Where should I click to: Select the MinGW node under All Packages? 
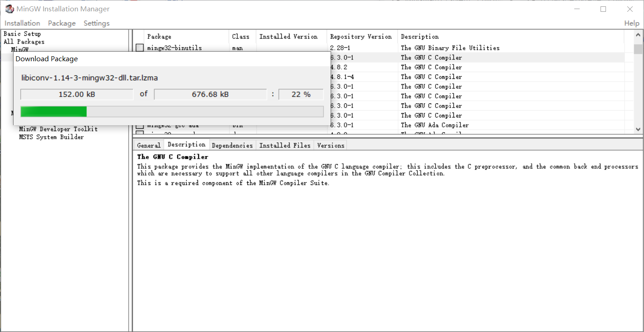[x=20, y=49]
